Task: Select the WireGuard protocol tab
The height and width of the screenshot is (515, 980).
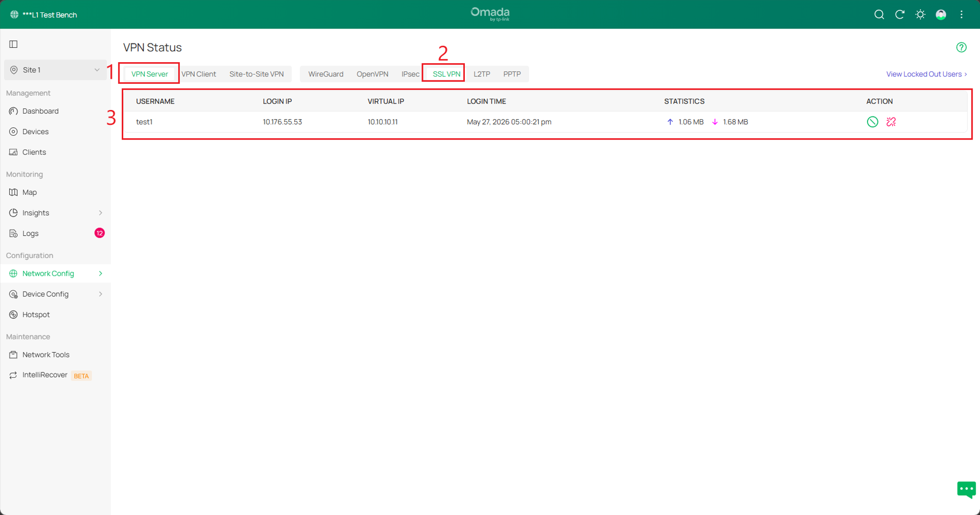Action: click(x=326, y=74)
